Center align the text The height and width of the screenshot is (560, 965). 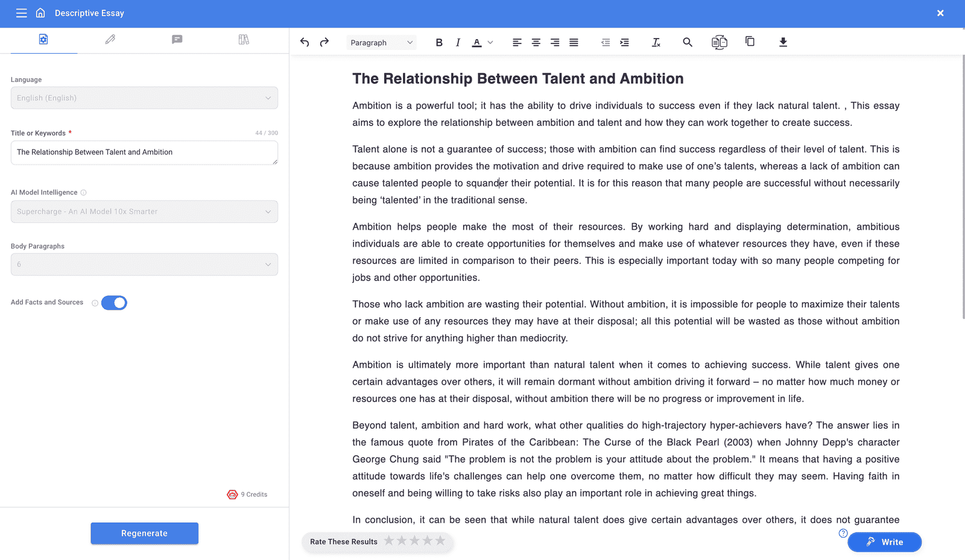tap(536, 42)
